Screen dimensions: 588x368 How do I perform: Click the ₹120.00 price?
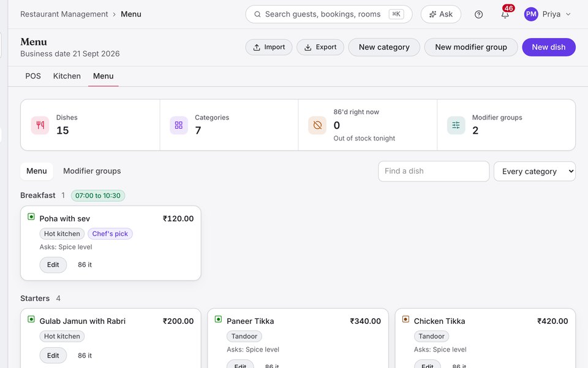(178, 218)
